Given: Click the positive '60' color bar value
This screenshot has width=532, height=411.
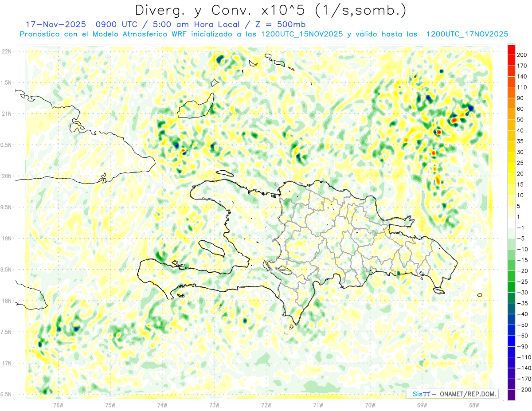Looking at the screenshot, I should tap(520, 109).
